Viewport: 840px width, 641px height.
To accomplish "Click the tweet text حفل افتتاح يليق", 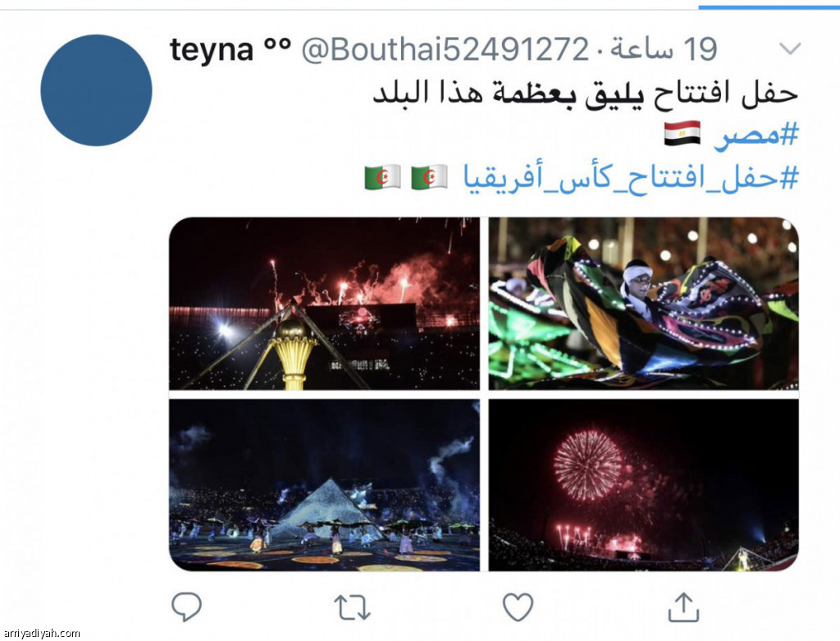I will coord(692,92).
